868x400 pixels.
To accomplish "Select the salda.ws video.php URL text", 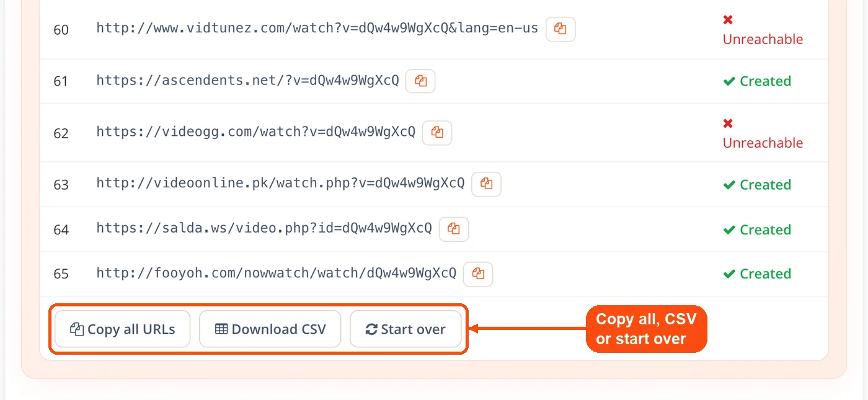I will tap(264, 228).
